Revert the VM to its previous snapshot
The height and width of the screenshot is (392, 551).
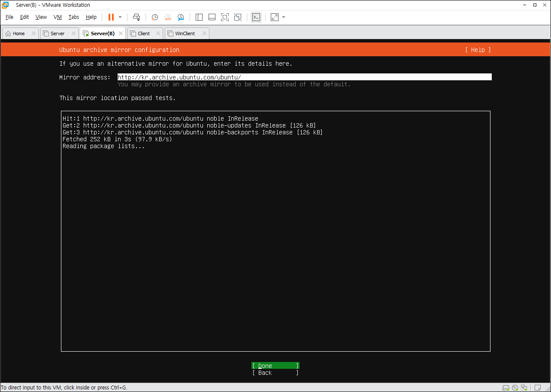(168, 17)
